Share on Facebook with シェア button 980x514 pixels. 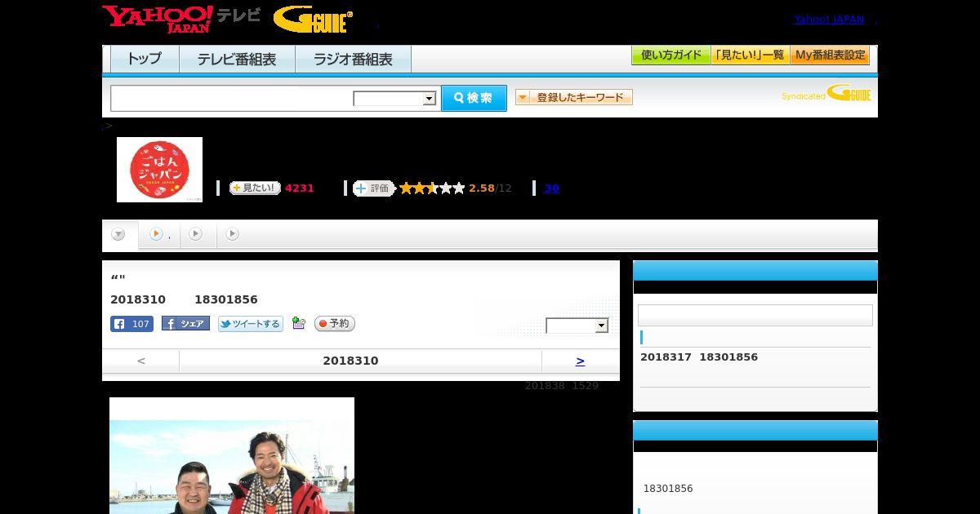tap(185, 324)
